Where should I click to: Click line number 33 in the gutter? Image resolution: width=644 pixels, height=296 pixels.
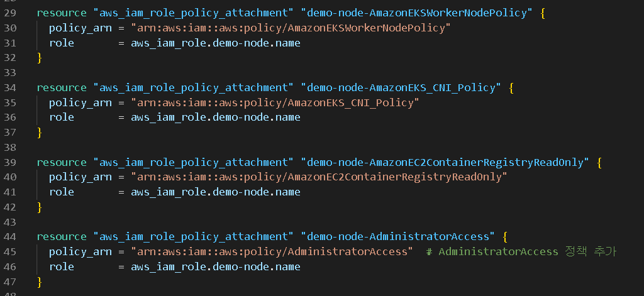(x=10, y=73)
